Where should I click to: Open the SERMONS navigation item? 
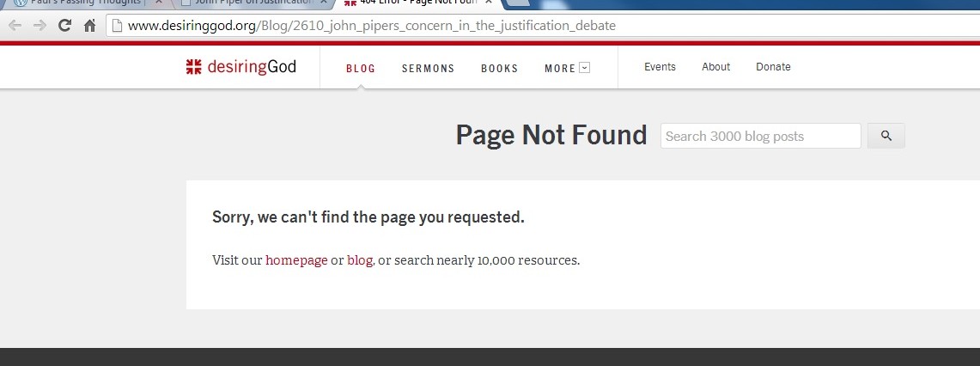[x=428, y=68]
